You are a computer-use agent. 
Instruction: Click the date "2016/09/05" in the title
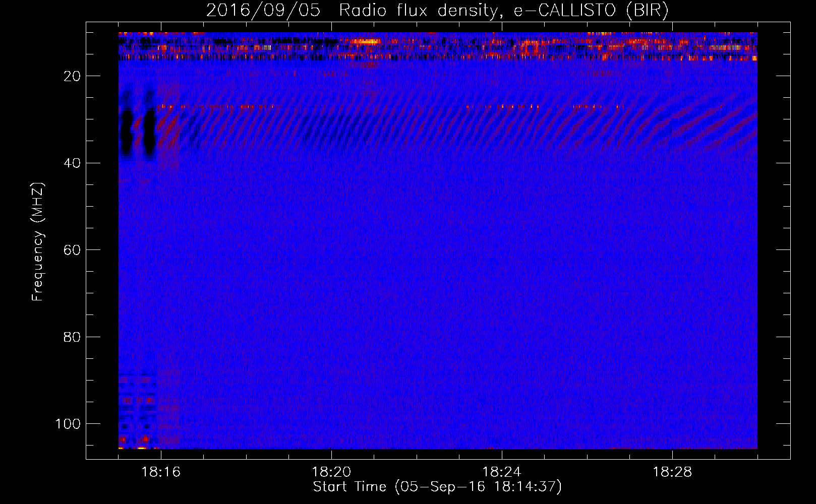tap(263, 11)
